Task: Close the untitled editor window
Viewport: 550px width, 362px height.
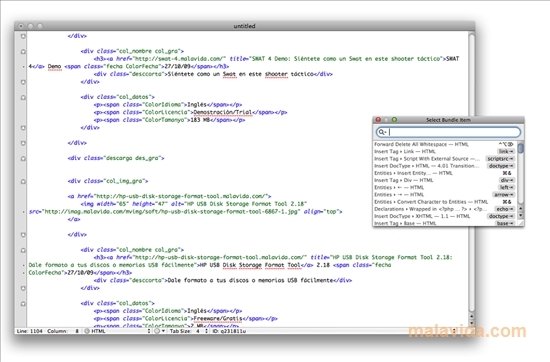Action: 21,26
